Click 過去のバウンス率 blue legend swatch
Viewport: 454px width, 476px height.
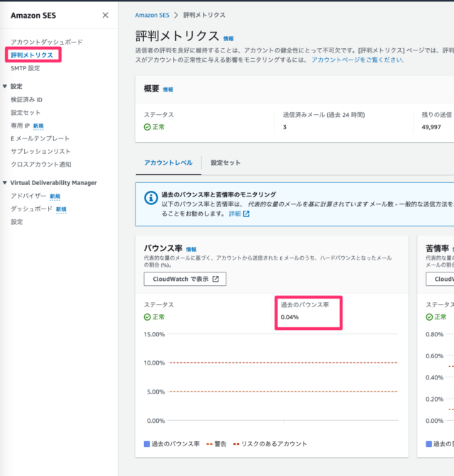(147, 444)
